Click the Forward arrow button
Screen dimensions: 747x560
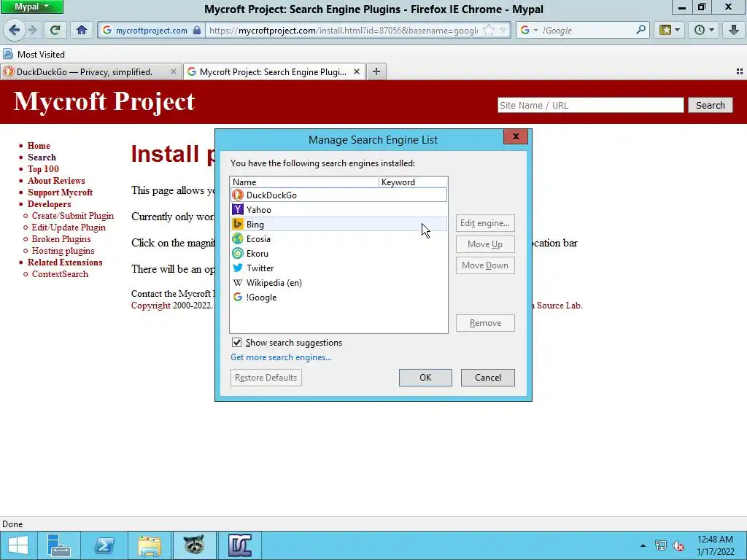point(32,31)
